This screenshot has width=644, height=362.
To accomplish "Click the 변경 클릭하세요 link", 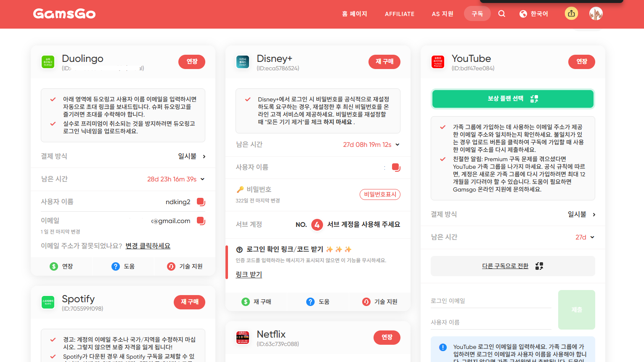I will pos(148,246).
